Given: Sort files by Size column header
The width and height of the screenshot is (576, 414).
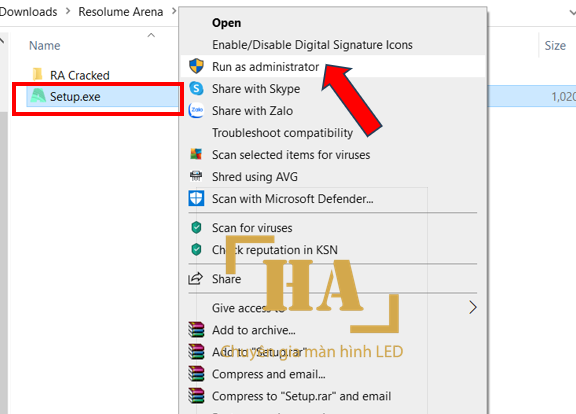Looking at the screenshot, I should pos(555,46).
